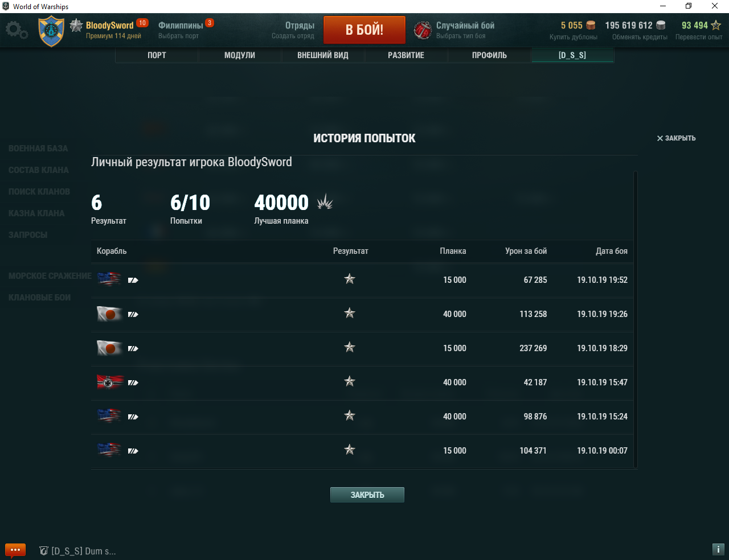The image size is (729, 560).
Task: Open the [D_S_S] clan tab
Action: [572, 55]
